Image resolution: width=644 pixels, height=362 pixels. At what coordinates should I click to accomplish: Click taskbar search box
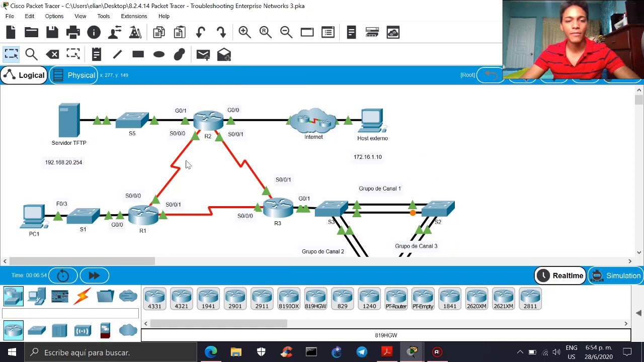point(110,352)
